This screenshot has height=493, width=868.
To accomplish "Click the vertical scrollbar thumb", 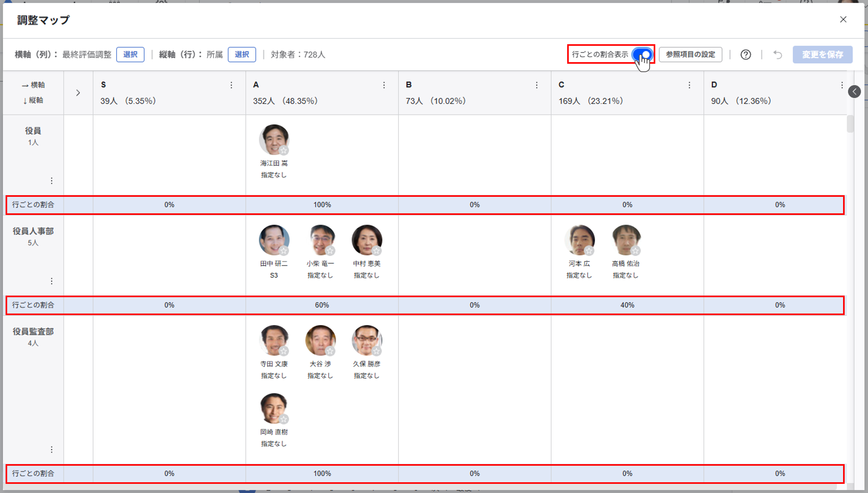I will [850, 124].
